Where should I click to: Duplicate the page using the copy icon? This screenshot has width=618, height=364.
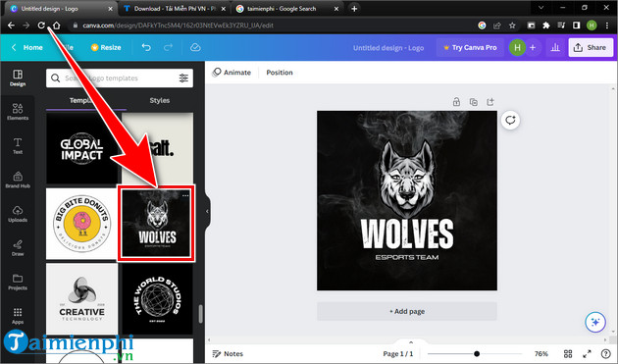[474, 102]
